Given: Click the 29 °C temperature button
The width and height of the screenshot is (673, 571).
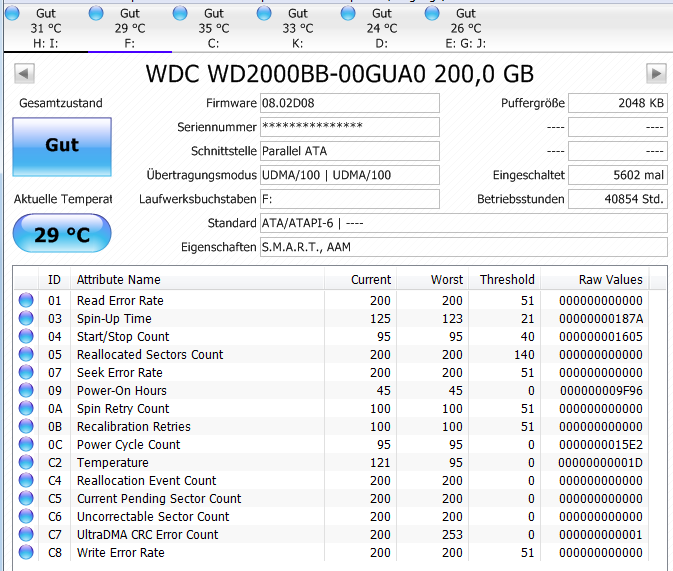Looking at the screenshot, I should (62, 234).
